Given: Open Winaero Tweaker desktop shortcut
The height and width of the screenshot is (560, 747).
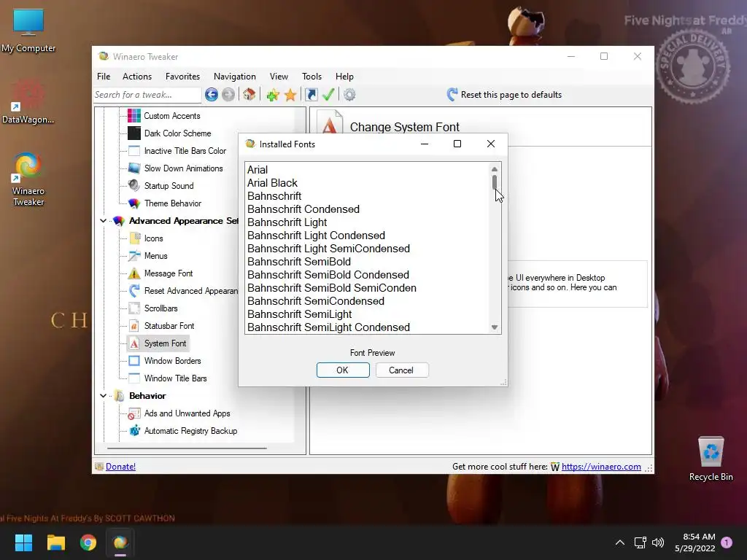Looking at the screenshot, I should click(x=28, y=179).
